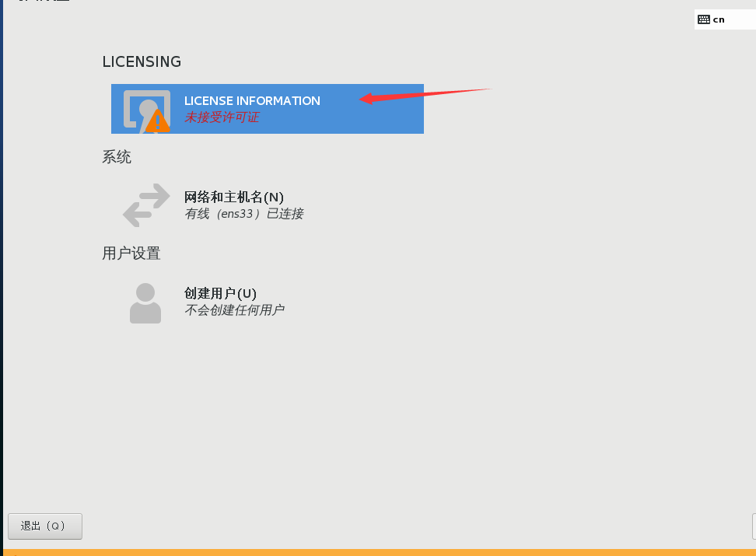Screen dimensions: 756x556
Task: Click the LICENSING section heading
Action: click(x=142, y=61)
